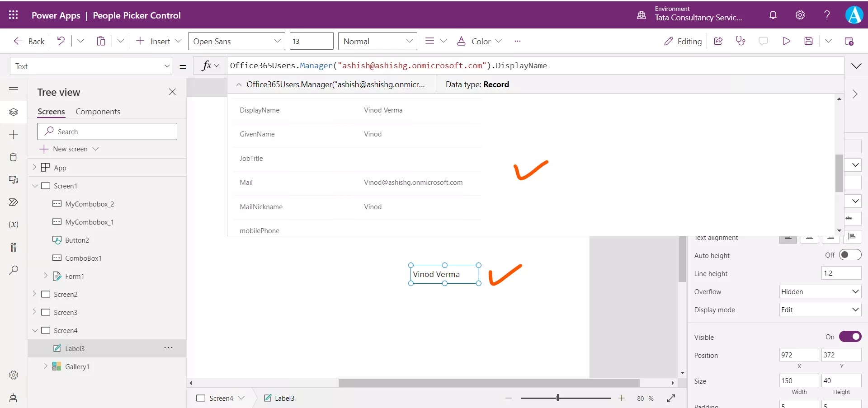Open the undo options dropdown arrow
This screenshot has width=868, height=408.
pos(80,41)
